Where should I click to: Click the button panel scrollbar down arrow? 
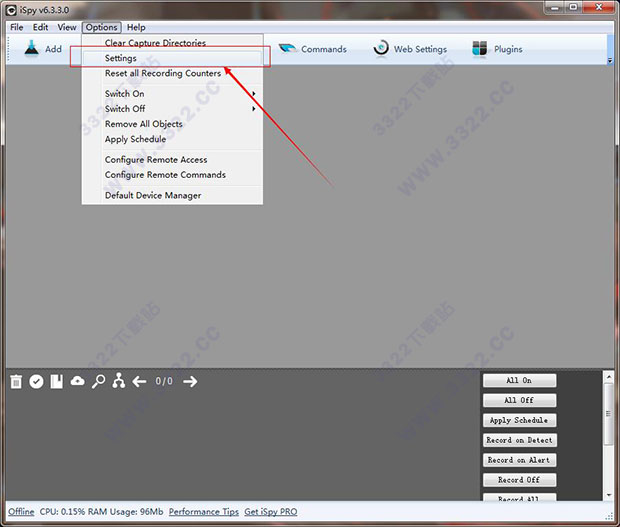pos(609,495)
